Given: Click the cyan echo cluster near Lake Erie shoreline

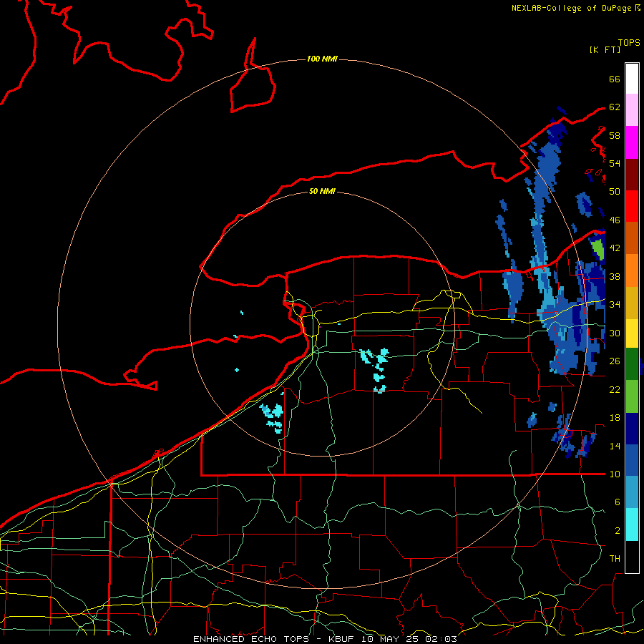Looking at the screenshot, I should click(x=273, y=417).
